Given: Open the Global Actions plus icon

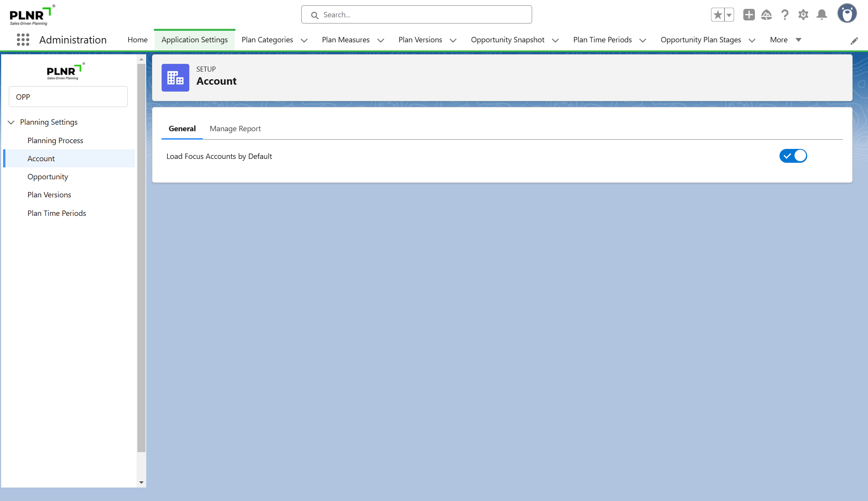Looking at the screenshot, I should (x=749, y=15).
